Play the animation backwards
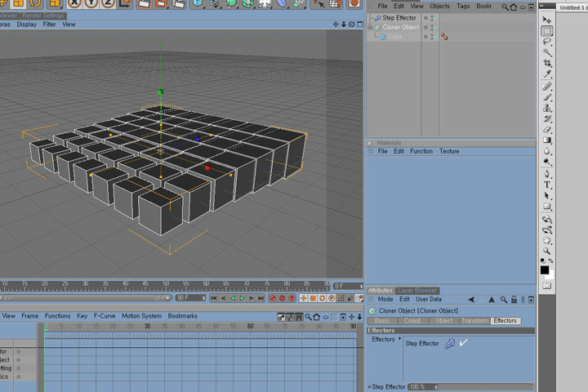Image resolution: width=588 pixels, height=392 pixels. click(x=233, y=298)
